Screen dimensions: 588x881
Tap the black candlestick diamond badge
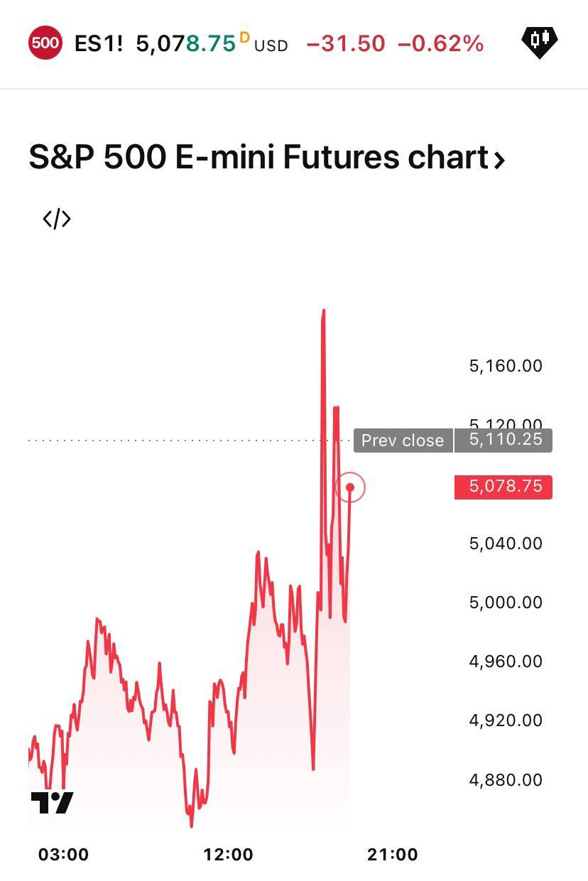(x=540, y=42)
